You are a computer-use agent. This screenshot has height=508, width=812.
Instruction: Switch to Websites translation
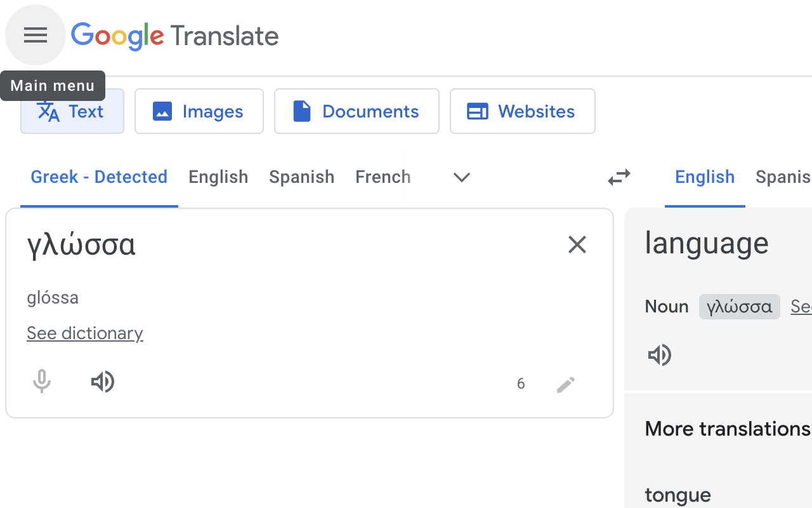click(x=523, y=111)
